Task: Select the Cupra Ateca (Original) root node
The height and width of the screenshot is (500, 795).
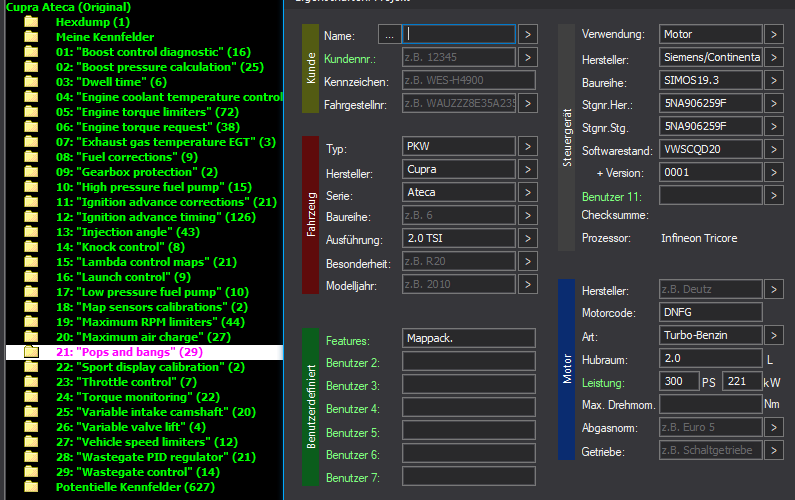Action: pyautogui.click(x=68, y=7)
